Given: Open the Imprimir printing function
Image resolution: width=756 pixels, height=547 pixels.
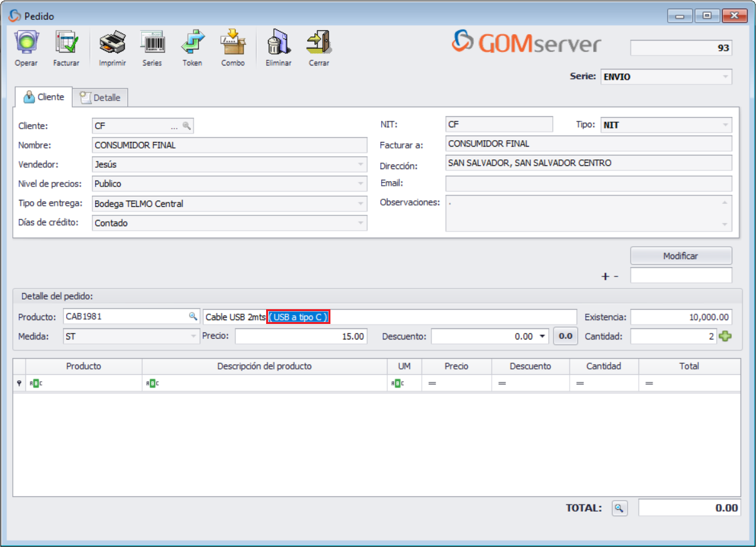Looking at the screenshot, I should click(x=111, y=42).
